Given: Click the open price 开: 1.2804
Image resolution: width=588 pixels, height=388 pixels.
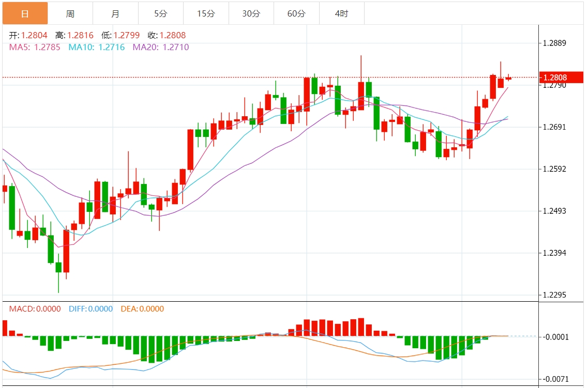Looking at the screenshot, I should point(28,35).
